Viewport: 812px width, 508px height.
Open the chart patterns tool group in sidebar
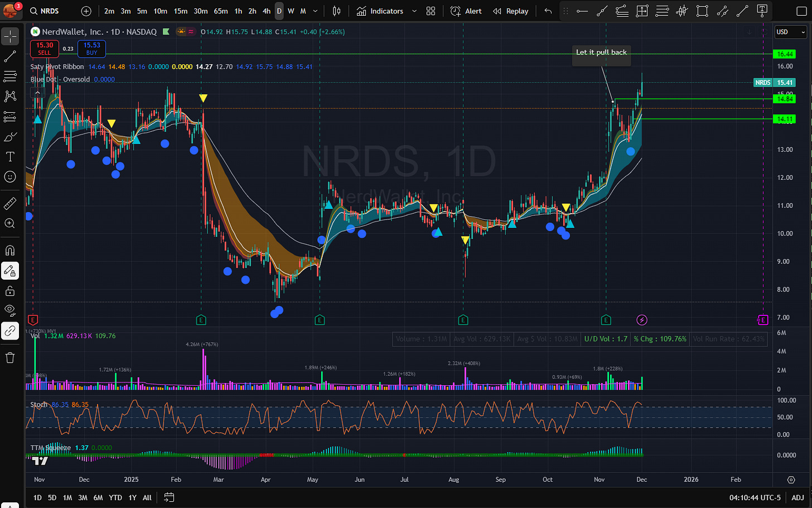point(10,97)
